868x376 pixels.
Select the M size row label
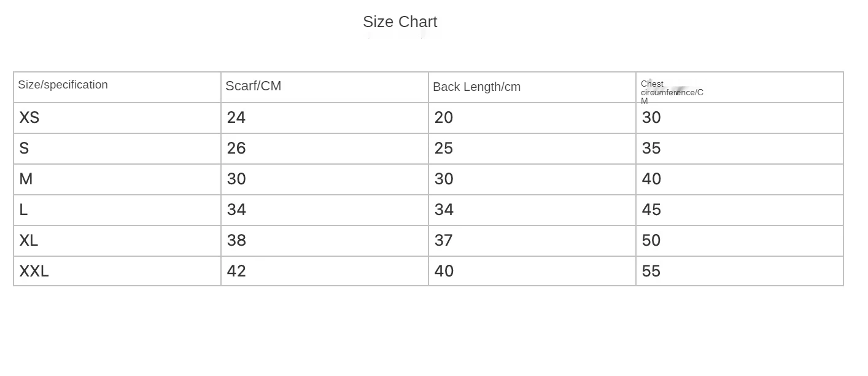click(26, 179)
